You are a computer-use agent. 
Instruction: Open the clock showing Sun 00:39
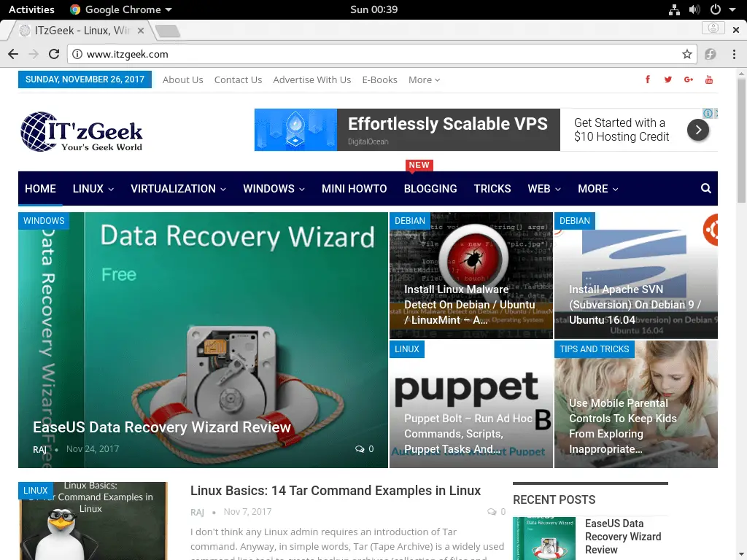pyautogui.click(x=373, y=9)
